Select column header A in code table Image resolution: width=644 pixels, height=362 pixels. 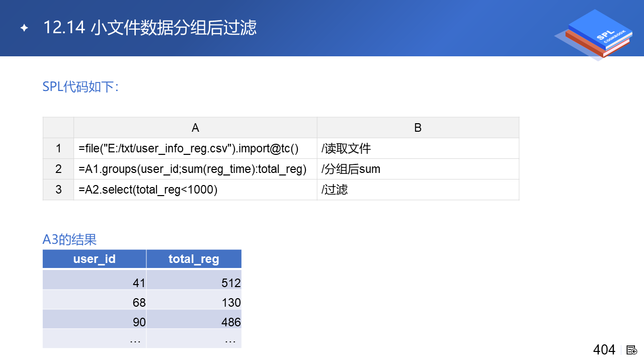pos(195,128)
